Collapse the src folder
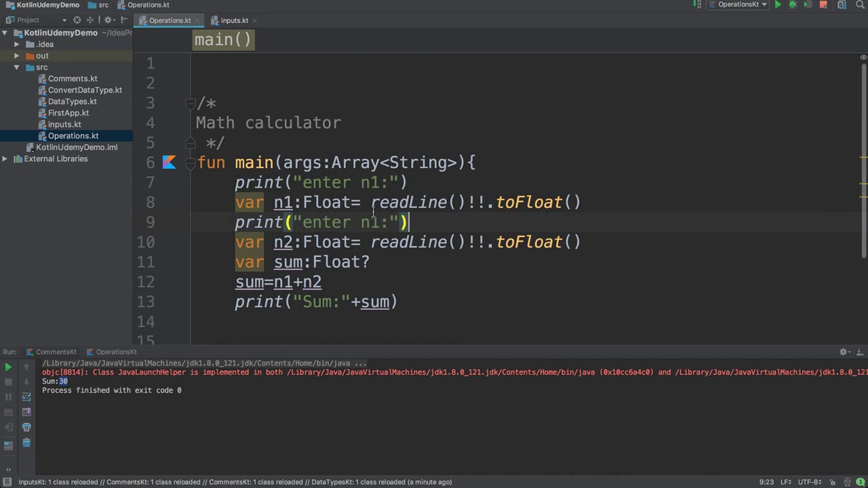Viewport: 868px width, 488px height. (16, 67)
